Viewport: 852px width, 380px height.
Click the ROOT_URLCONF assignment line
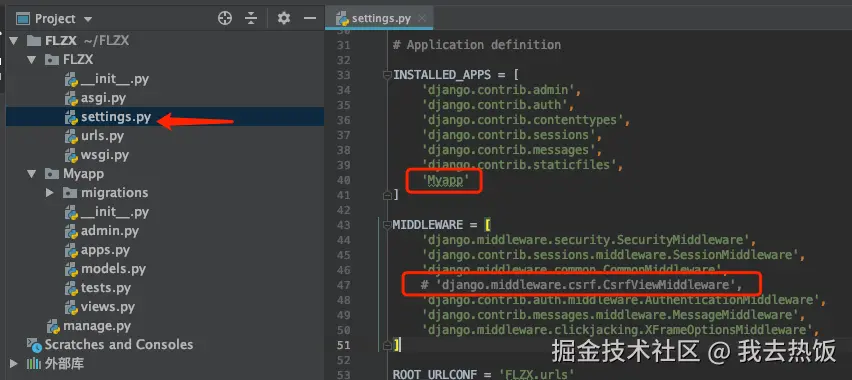[x=484, y=374]
